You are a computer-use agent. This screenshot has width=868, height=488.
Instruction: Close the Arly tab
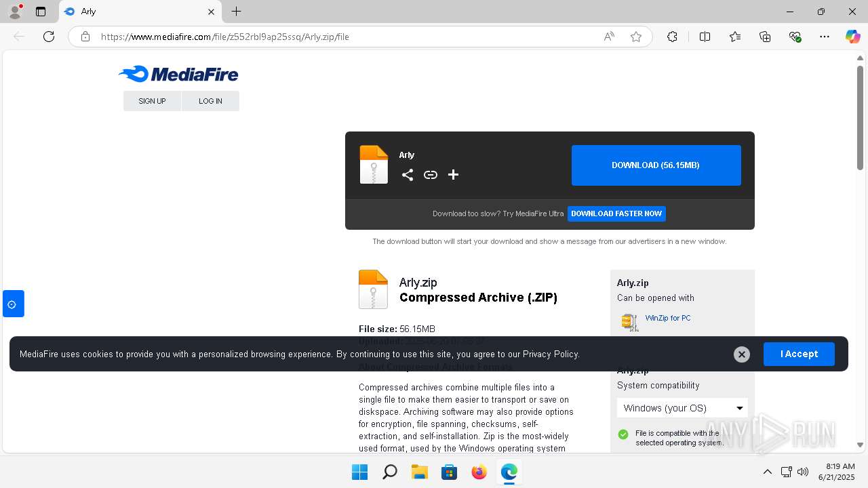pyautogui.click(x=211, y=12)
